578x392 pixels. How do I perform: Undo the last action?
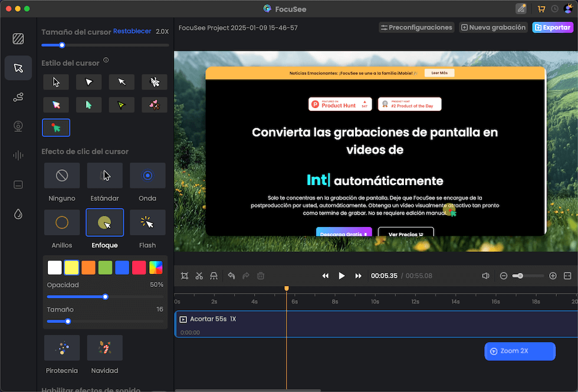[231, 276]
